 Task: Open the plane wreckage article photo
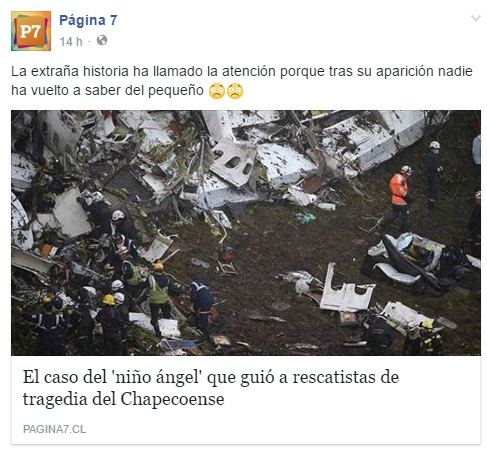click(246, 233)
